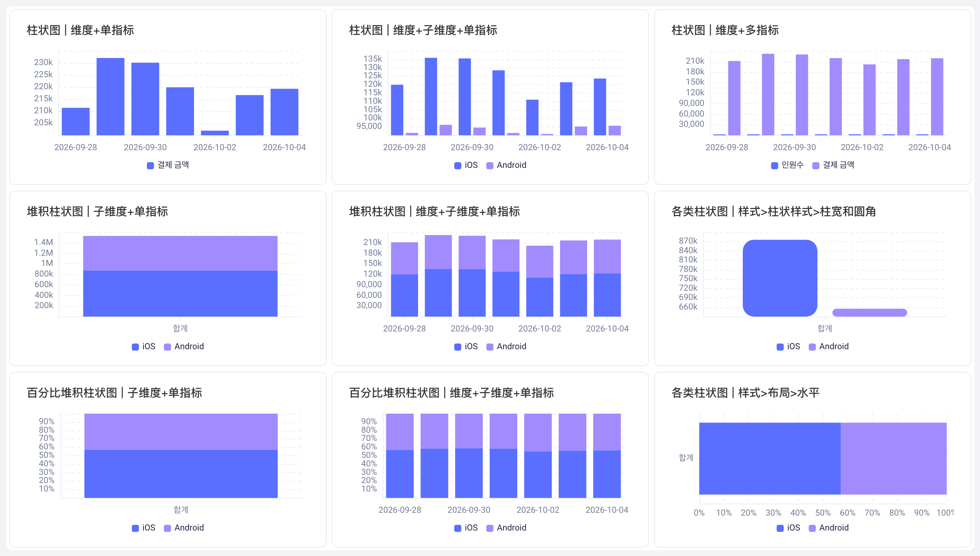Click the Android segment in 百分比堆积柱状图 子维度+单指标 chart

coord(181,431)
